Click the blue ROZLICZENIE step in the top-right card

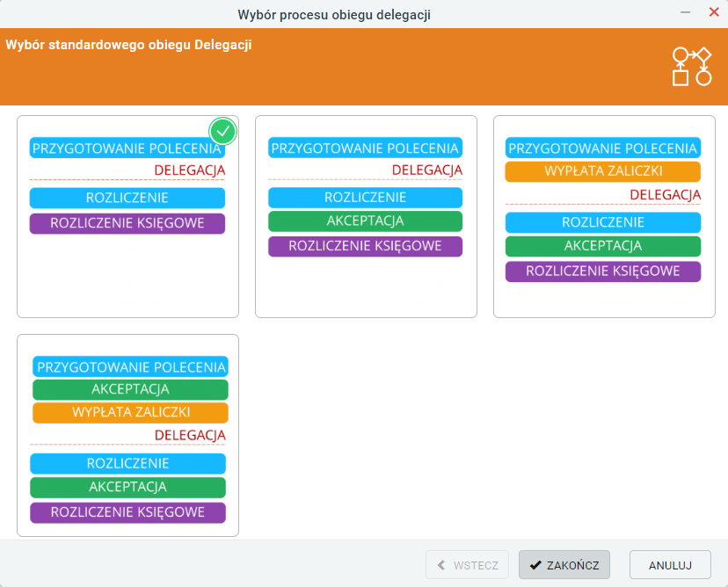(602, 222)
